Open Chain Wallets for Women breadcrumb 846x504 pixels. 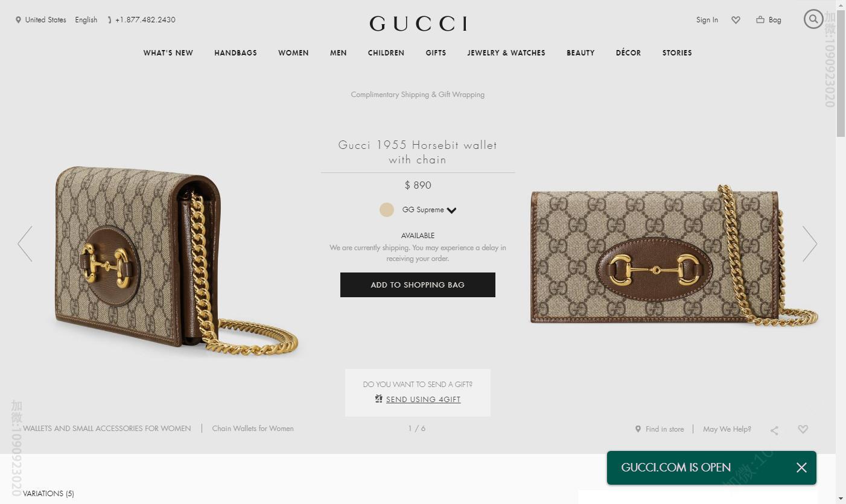253,429
